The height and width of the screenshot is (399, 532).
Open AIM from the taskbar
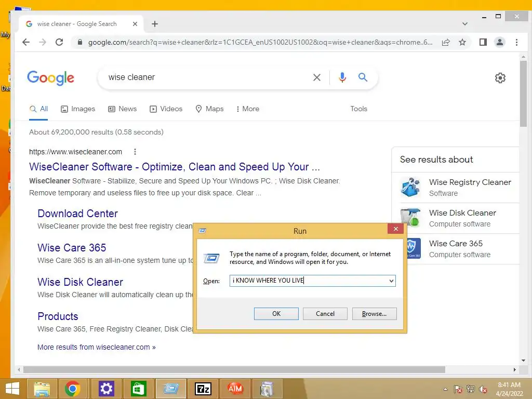pos(235,389)
